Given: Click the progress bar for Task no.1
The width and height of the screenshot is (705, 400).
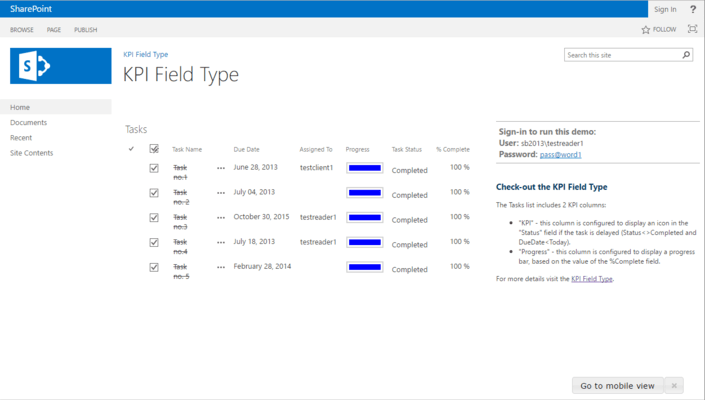Looking at the screenshot, I should point(364,168).
